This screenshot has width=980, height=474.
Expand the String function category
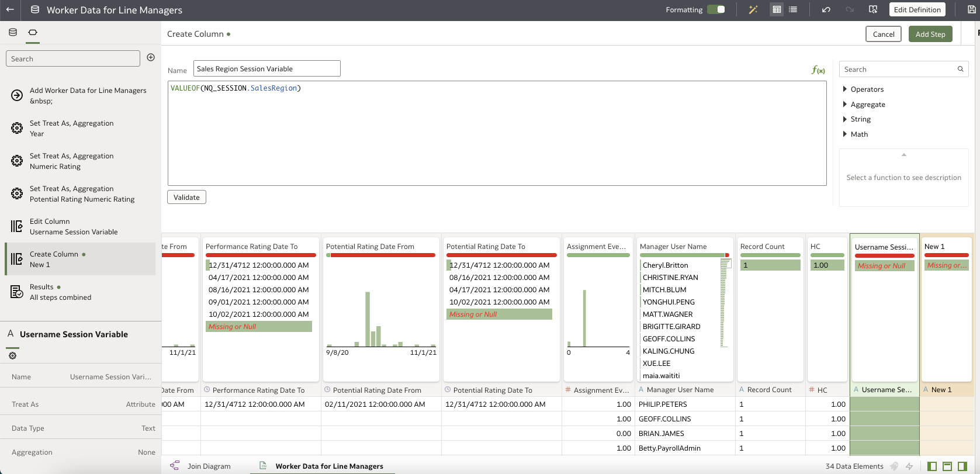coord(860,119)
